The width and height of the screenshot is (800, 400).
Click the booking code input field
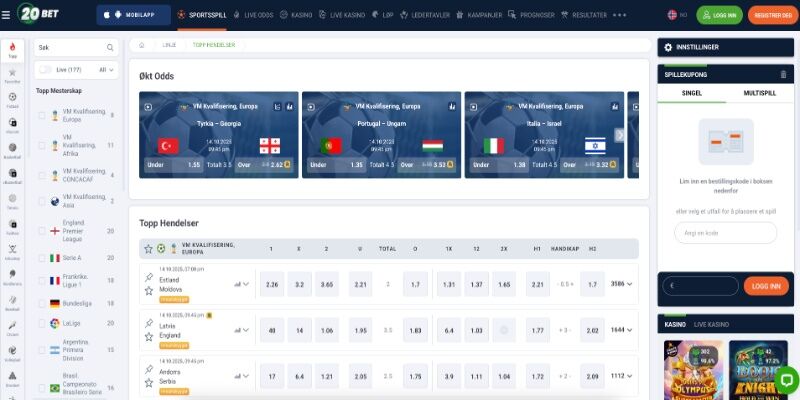pos(725,233)
